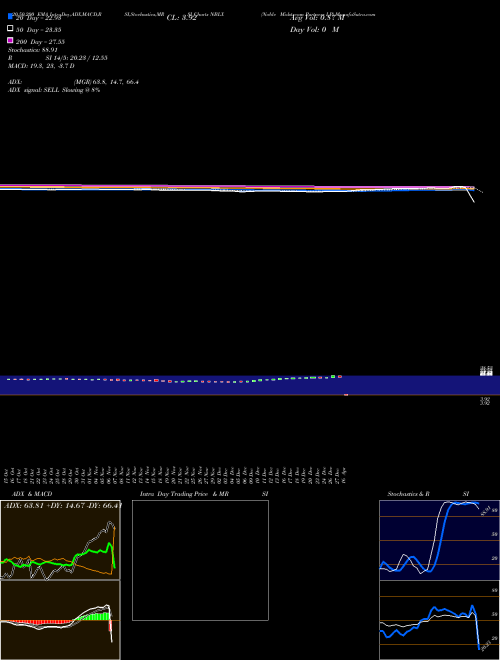
Task: Click the Stochastics chart thumbnail with blue line
Action: [x=439, y=540]
